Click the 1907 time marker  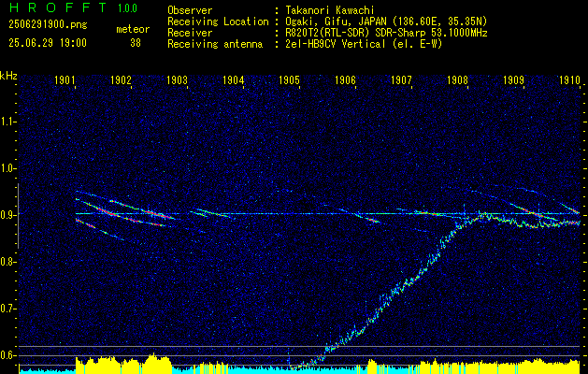coord(401,79)
